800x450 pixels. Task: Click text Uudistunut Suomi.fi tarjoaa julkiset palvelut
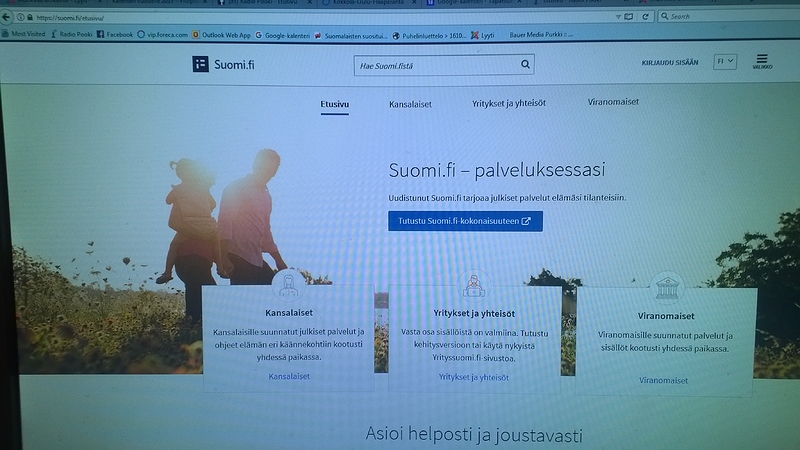507,197
